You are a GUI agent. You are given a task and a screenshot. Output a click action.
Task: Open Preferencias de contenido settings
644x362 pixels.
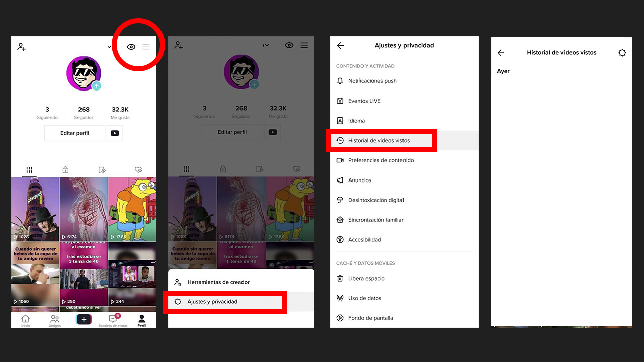381,160
